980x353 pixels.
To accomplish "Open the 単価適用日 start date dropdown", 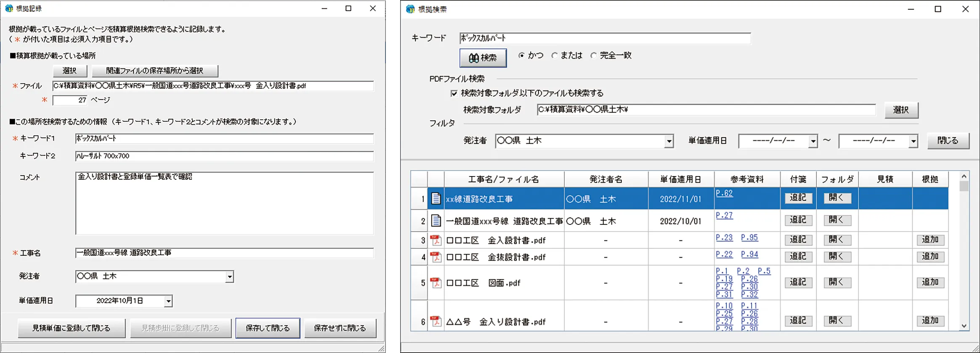I will pos(813,141).
